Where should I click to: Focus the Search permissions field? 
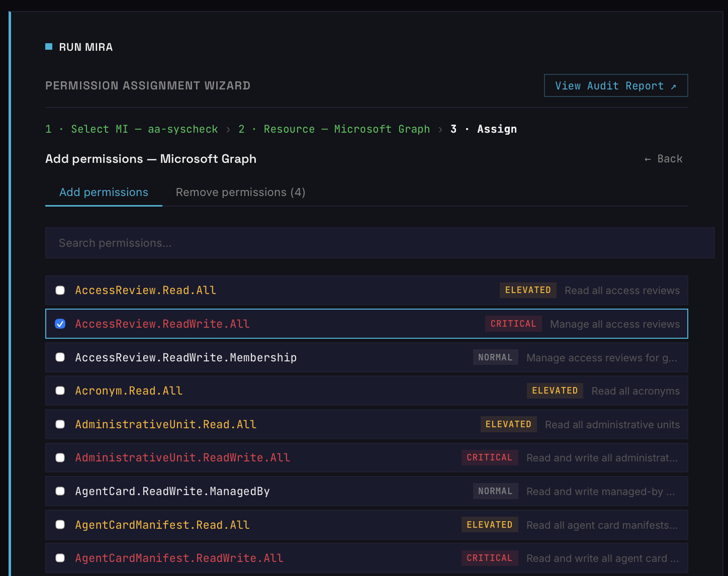[x=380, y=243]
